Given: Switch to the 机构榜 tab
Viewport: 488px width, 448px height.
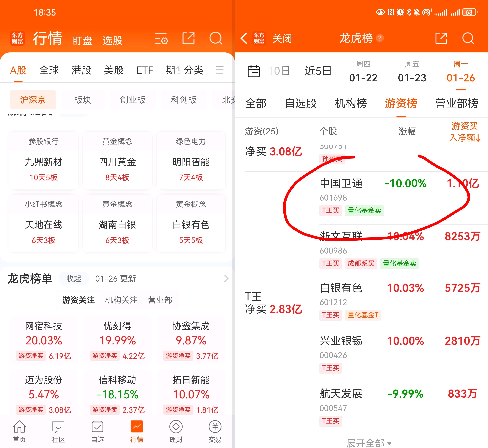Looking at the screenshot, I should tap(351, 103).
